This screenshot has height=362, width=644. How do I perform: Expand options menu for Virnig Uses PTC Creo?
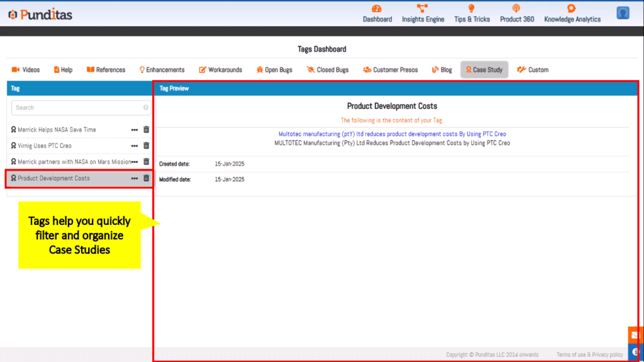tap(134, 146)
